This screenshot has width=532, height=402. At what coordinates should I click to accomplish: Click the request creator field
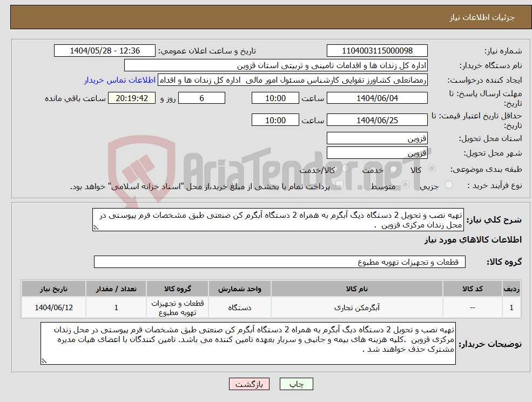(292, 80)
